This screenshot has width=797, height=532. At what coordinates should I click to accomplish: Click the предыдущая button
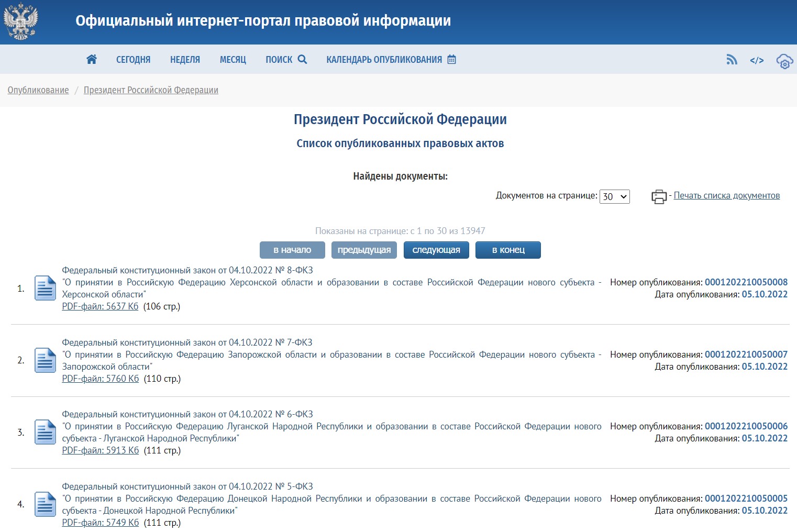[x=364, y=250]
